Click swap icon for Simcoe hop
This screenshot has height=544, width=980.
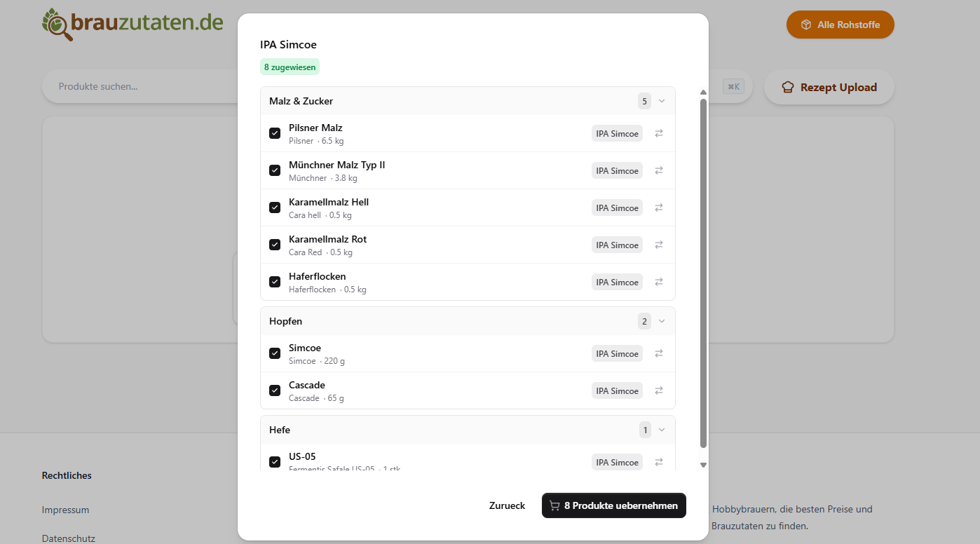point(659,353)
